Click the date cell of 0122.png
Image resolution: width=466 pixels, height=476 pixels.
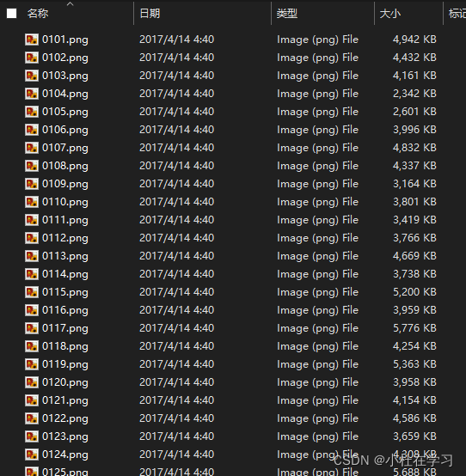pos(177,418)
